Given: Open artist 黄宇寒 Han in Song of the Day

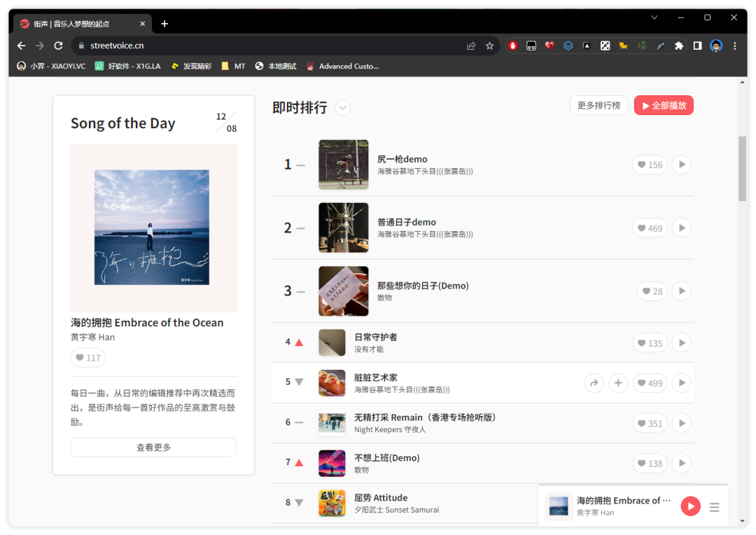Looking at the screenshot, I should 92,338.
